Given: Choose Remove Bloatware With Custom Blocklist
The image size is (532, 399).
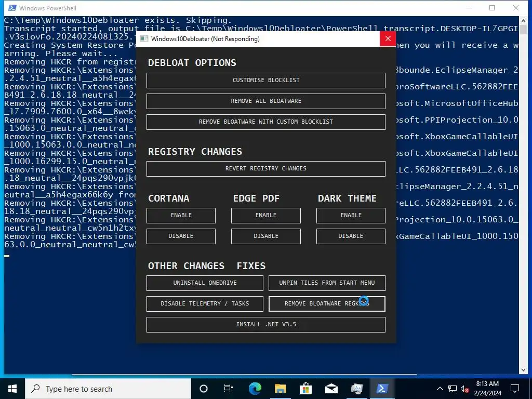Looking at the screenshot, I should [x=265, y=122].
